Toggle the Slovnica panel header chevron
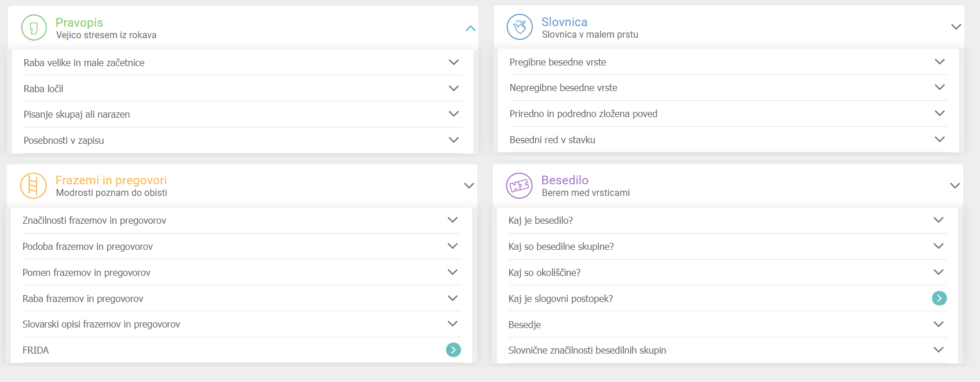This screenshot has height=382, width=980. pyautogui.click(x=956, y=27)
